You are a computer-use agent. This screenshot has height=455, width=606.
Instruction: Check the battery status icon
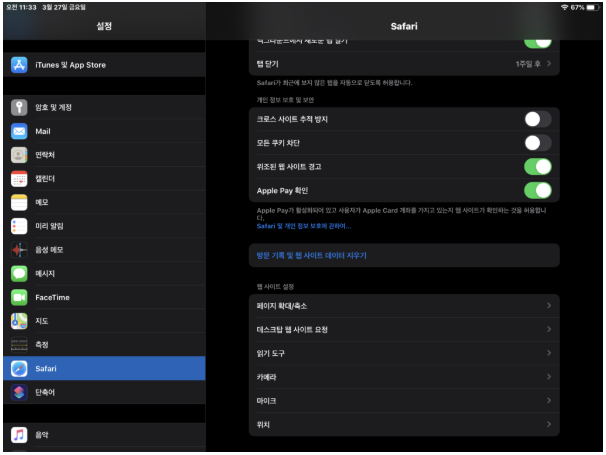point(593,7)
